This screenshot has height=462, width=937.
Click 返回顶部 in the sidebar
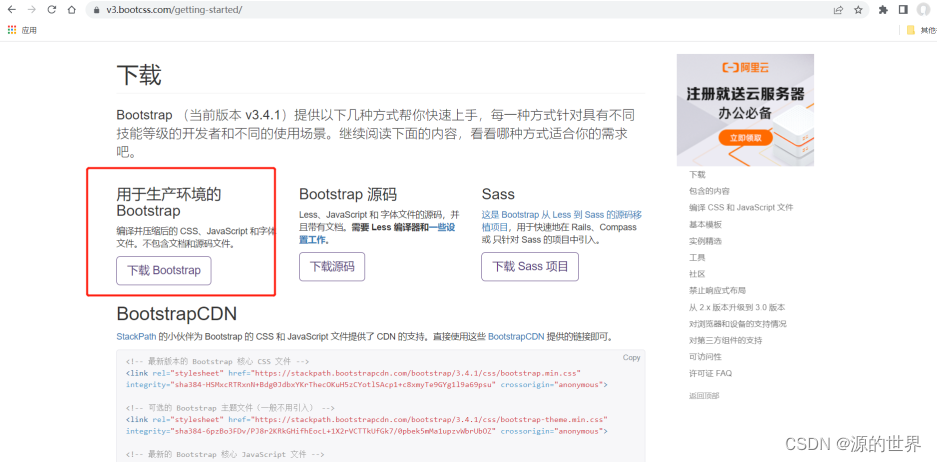[704, 396]
